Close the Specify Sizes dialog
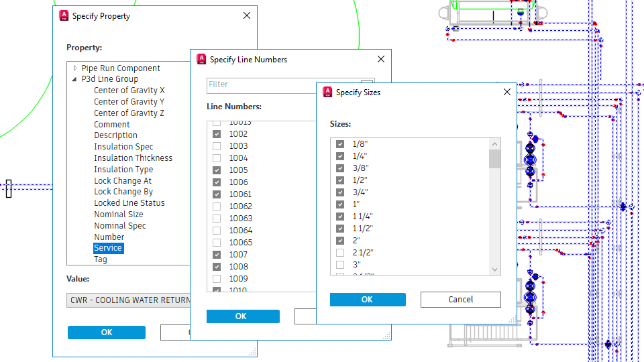Viewport: 644px width, 362px height. tap(507, 92)
